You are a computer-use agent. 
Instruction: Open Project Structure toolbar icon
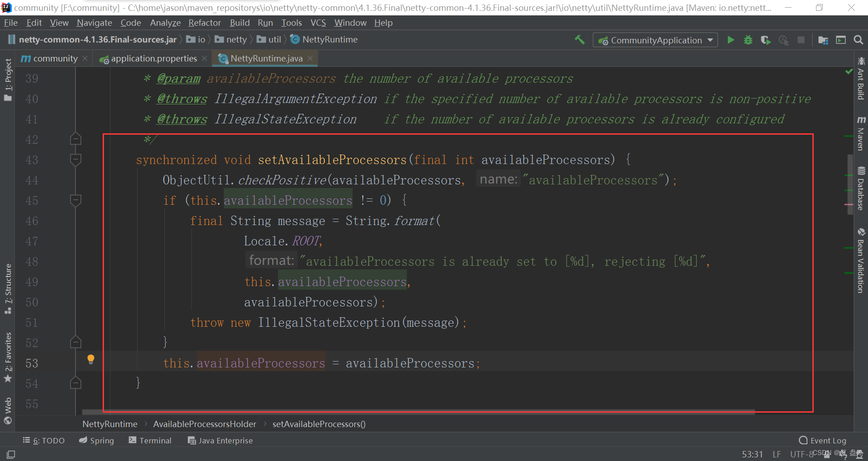[x=823, y=40]
